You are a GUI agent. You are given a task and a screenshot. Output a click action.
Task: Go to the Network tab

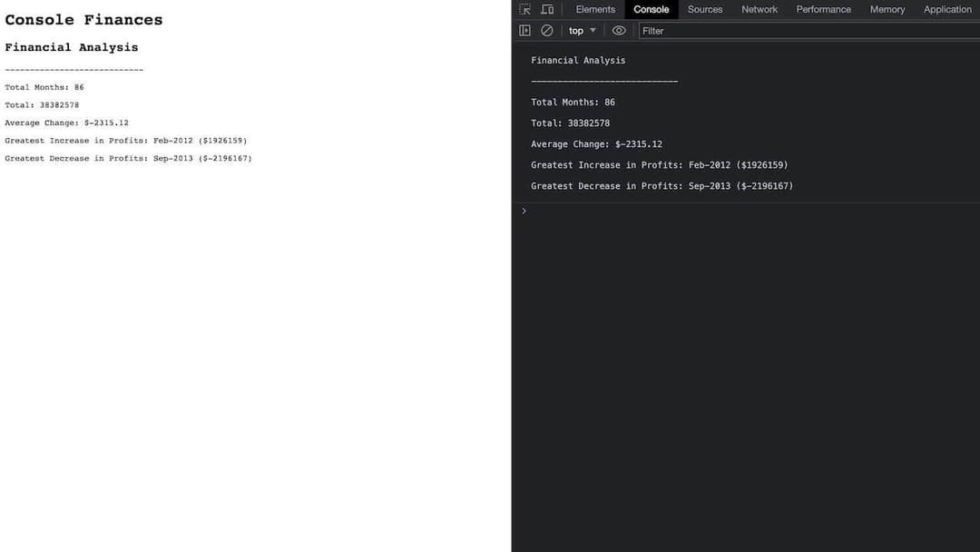click(x=759, y=10)
